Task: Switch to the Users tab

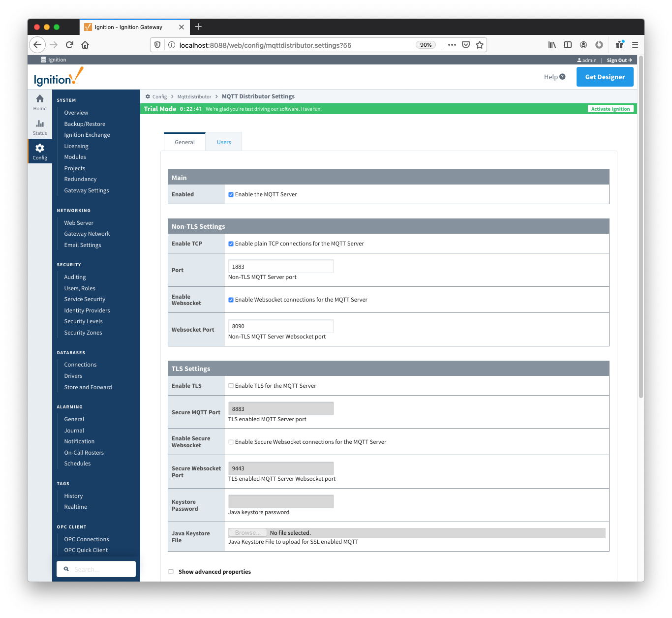Action: (224, 142)
